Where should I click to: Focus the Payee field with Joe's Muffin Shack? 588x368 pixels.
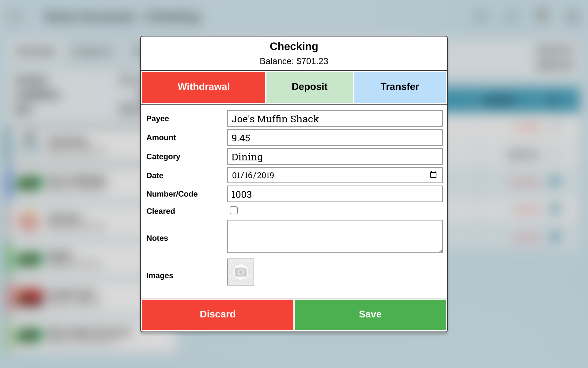click(x=334, y=119)
